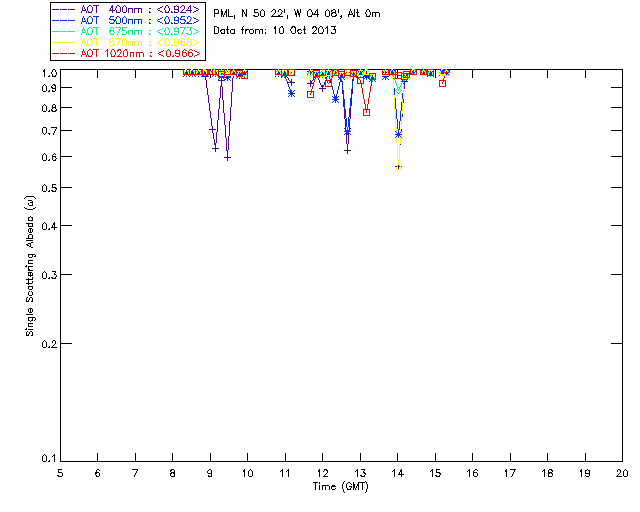Click the 'Single Scattering Albedo (ω)' axis label

click(x=30, y=266)
